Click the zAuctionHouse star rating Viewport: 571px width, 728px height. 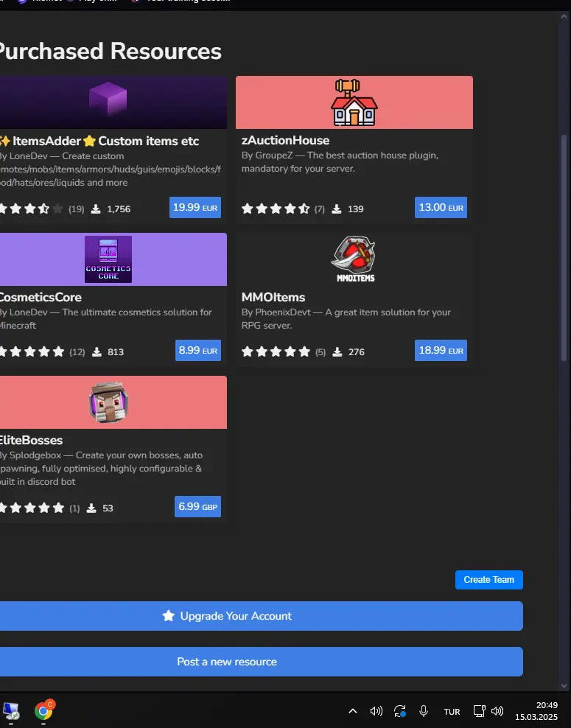tap(276, 209)
